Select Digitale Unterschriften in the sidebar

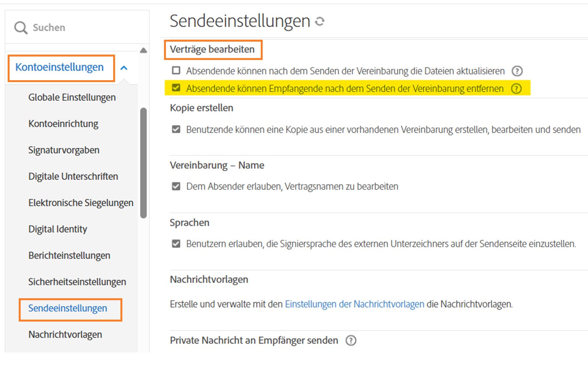click(73, 176)
